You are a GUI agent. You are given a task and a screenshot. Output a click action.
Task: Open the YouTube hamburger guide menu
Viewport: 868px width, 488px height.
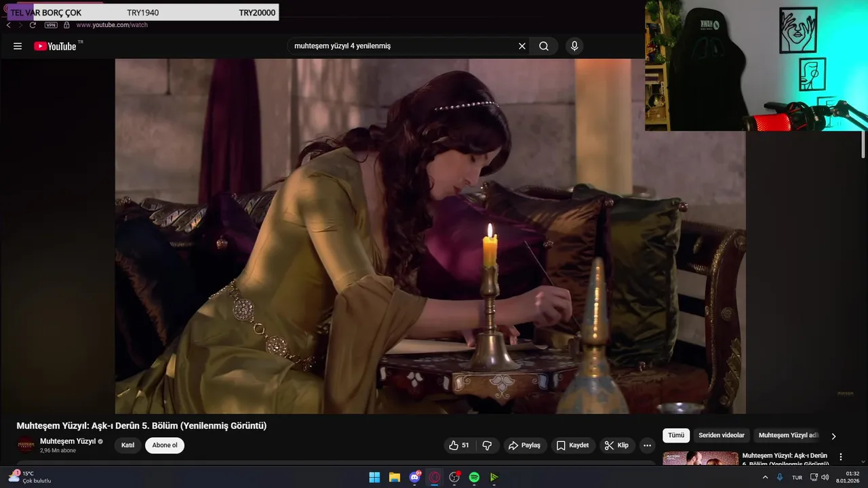point(18,46)
